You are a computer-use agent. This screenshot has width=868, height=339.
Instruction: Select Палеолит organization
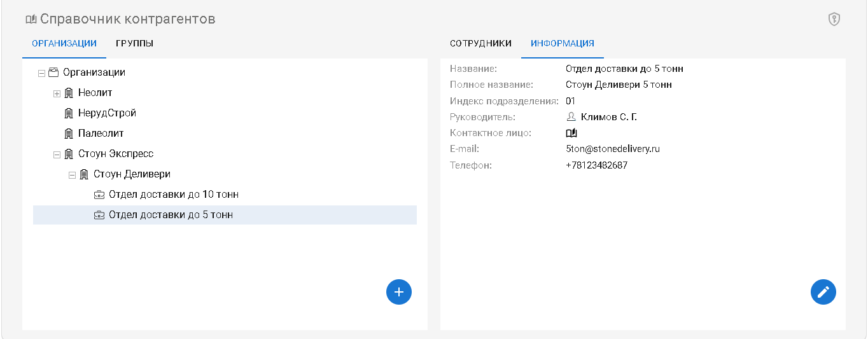[x=101, y=134]
